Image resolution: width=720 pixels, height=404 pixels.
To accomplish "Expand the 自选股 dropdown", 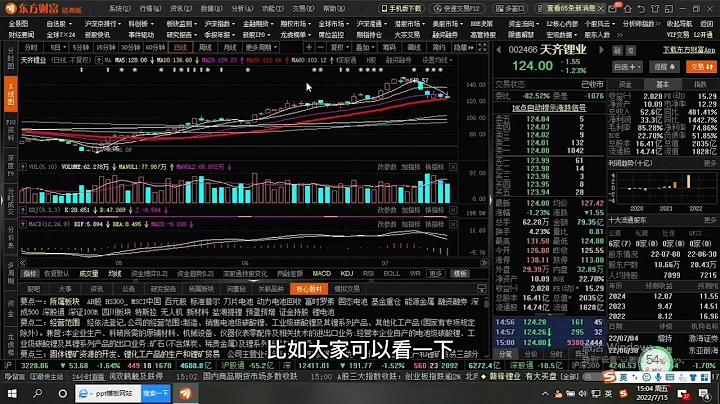I will (x=59, y=23).
